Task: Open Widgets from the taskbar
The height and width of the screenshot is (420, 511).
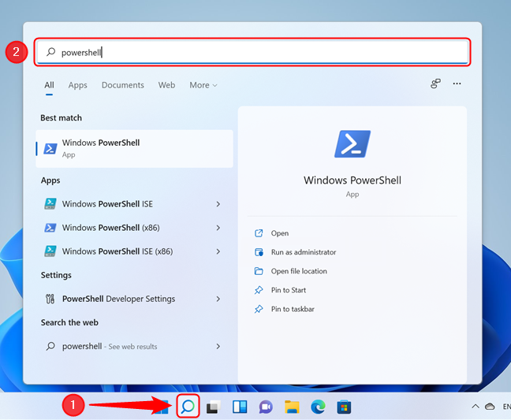Action: tap(240, 407)
